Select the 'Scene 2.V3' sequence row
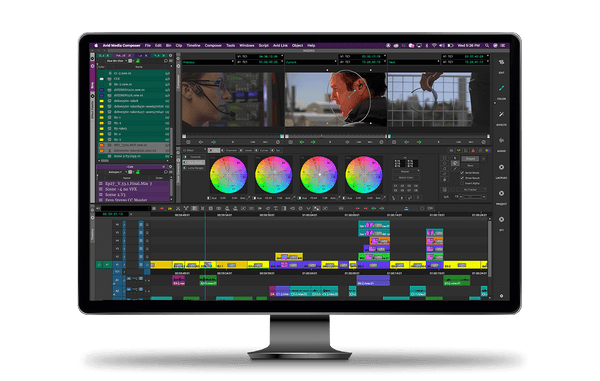 point(134,195)
